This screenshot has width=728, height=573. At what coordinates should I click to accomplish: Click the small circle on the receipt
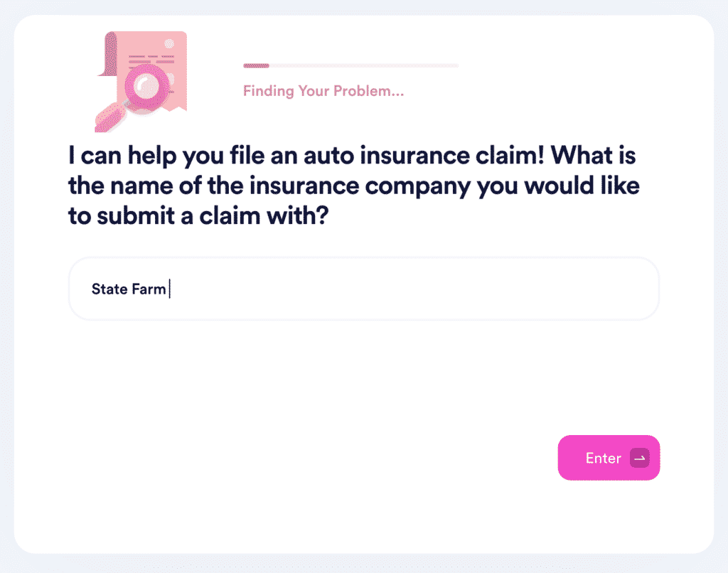tap(169, 43)
